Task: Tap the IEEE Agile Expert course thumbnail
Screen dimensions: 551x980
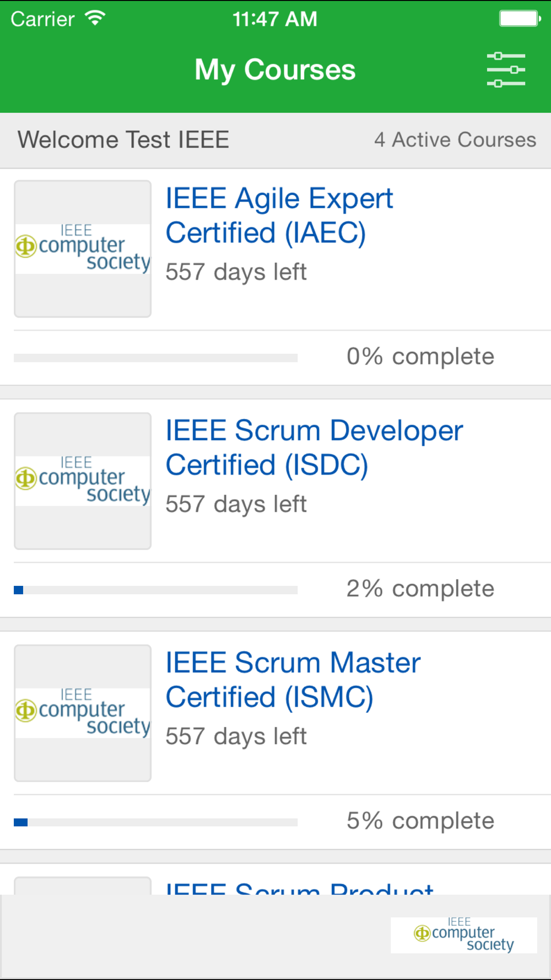Action: pos(83,249)
